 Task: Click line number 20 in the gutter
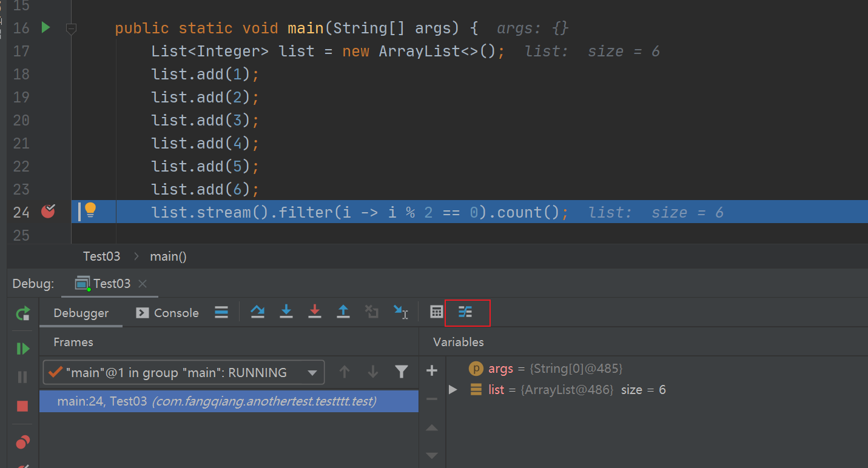click(21, 120)
